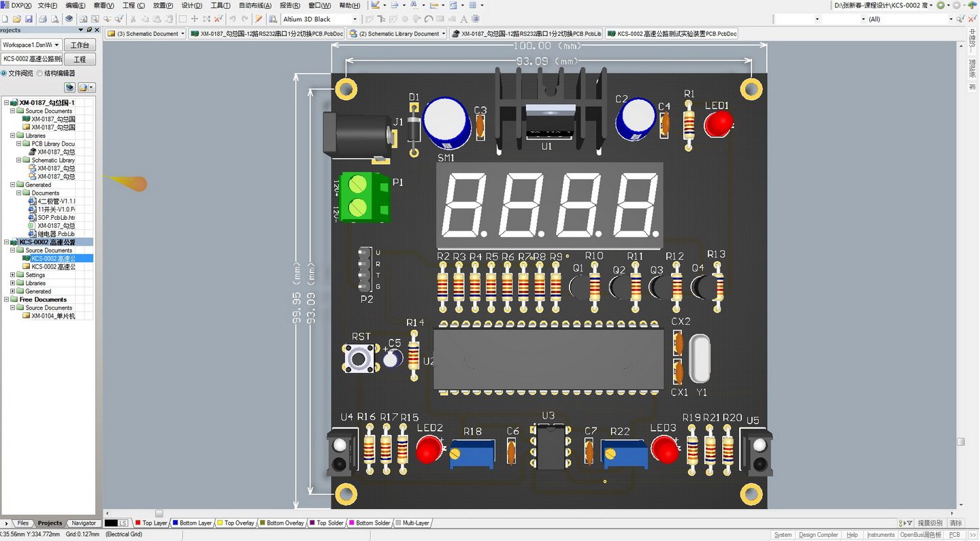Screen dimensions: 980x541
Task: Select the XM-0104_单片机 document in tree
Action: (49, 316)
